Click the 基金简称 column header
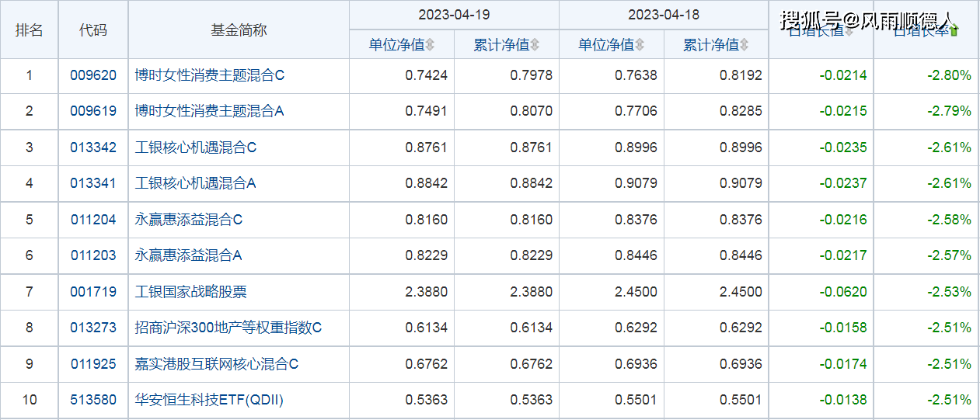This screenshot has height=420, width=980. click(x=239, y=30)
